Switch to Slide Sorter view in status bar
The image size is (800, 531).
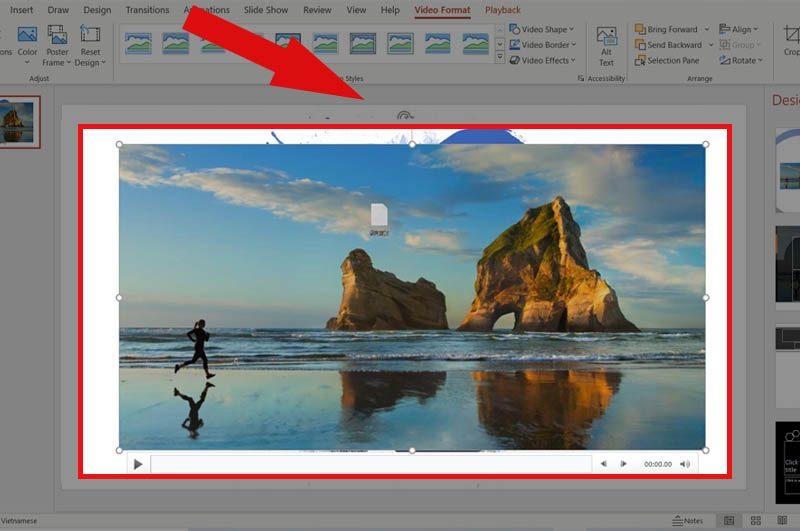pyautogui.click(x=756, y=520)
